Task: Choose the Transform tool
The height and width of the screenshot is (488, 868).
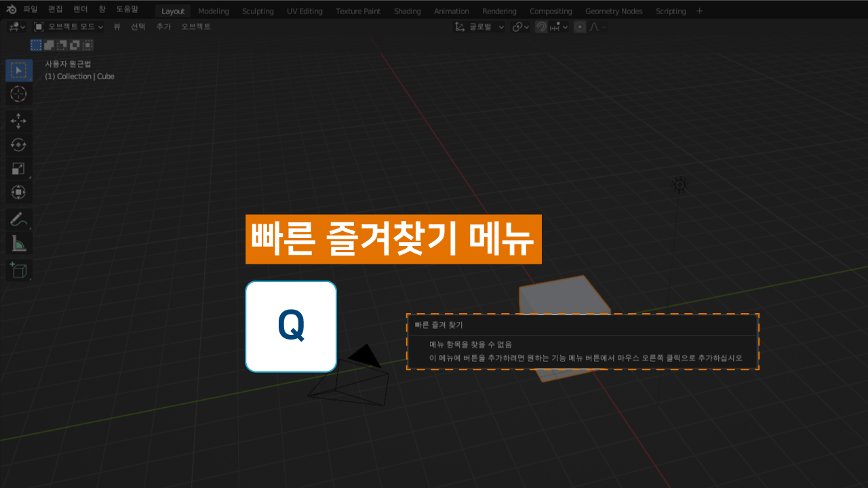Action: [x=19, y=192]
